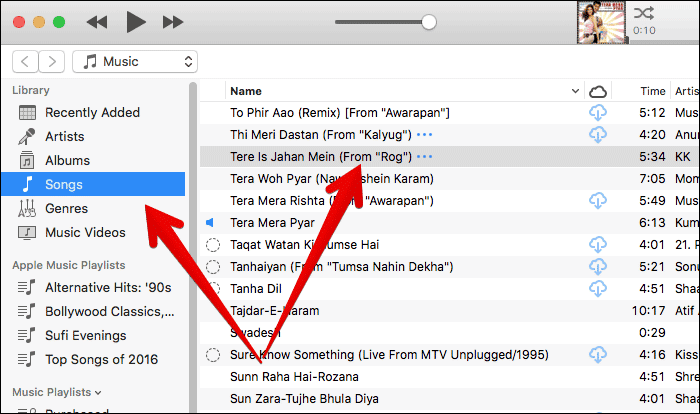
Task: Click dotted circle beside Tanhaiyan
Action: tap(212, 267)
